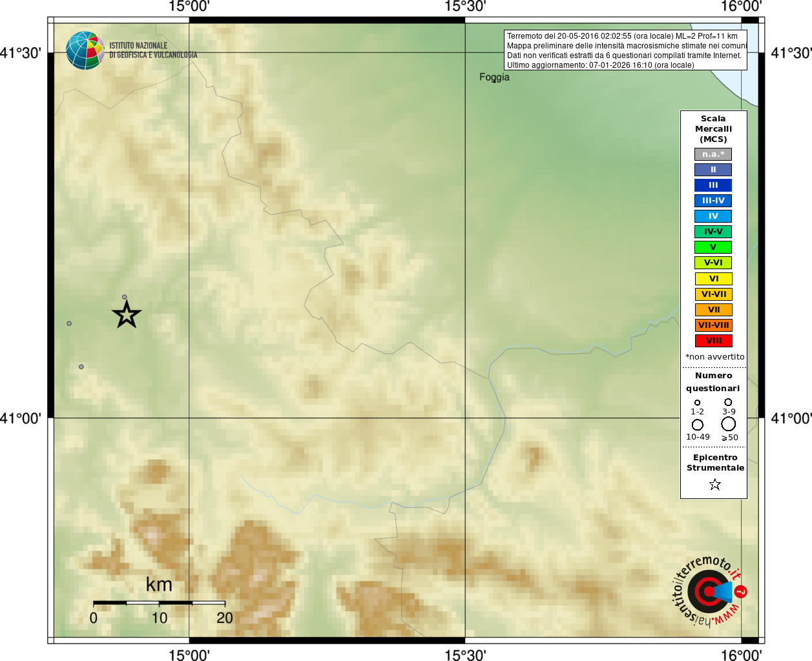This screenshot has height=661, width=812.
Task: Click the left 41°00' latitude label
Action: click(21, 418)
